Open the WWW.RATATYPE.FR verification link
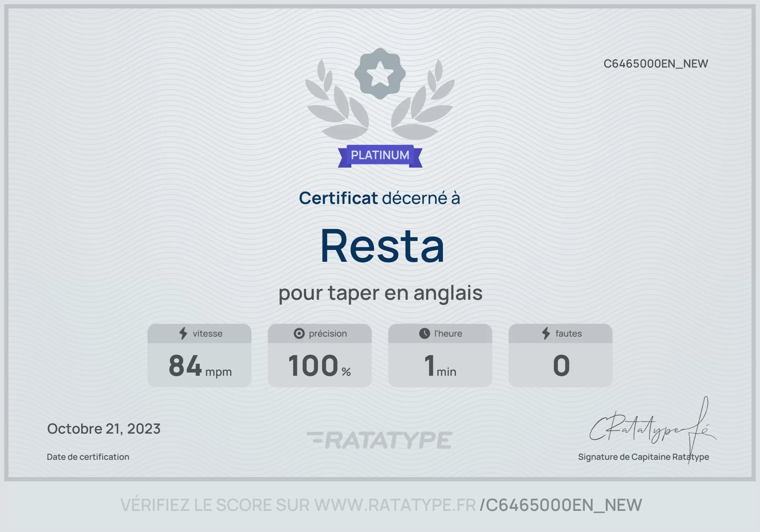This screenshot has height=532, width=760. (x=395, y=505)
